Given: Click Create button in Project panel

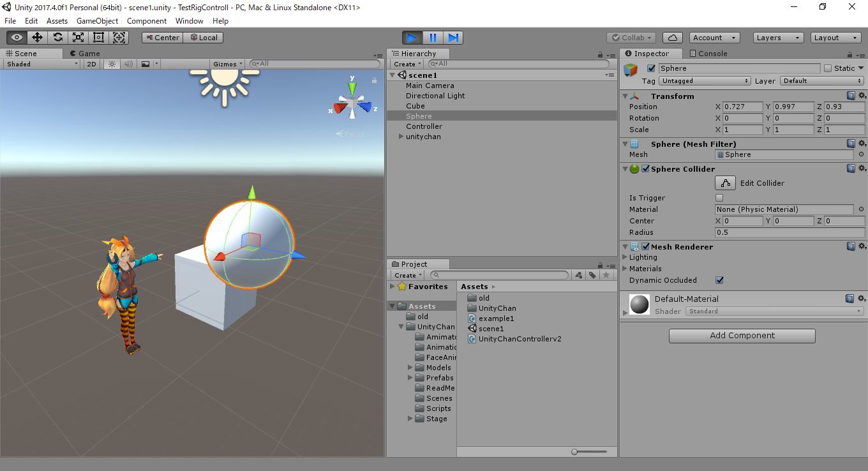Looking at the screenshot, I should point(407,275).
